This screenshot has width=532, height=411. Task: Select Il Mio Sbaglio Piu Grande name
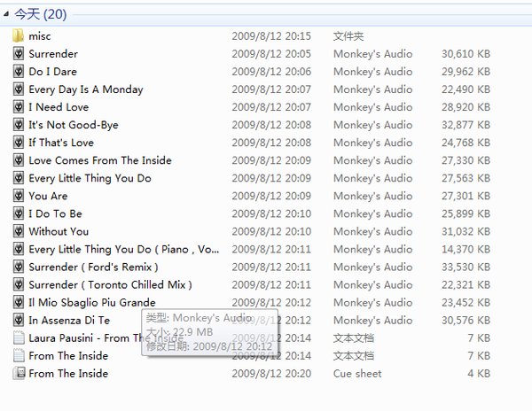[x=92, y=303]
